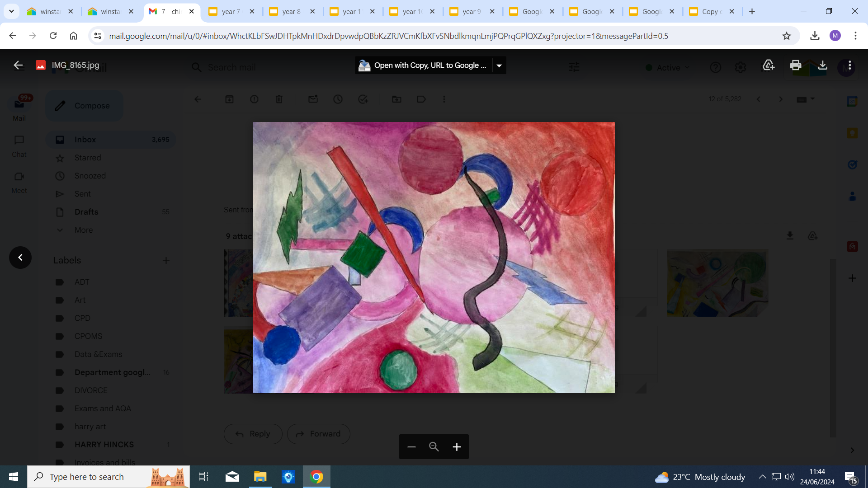Expand the Open with dropdown arrow
Image resolution: width=868 pixels, height=488 pixels.
pos(499,66)
